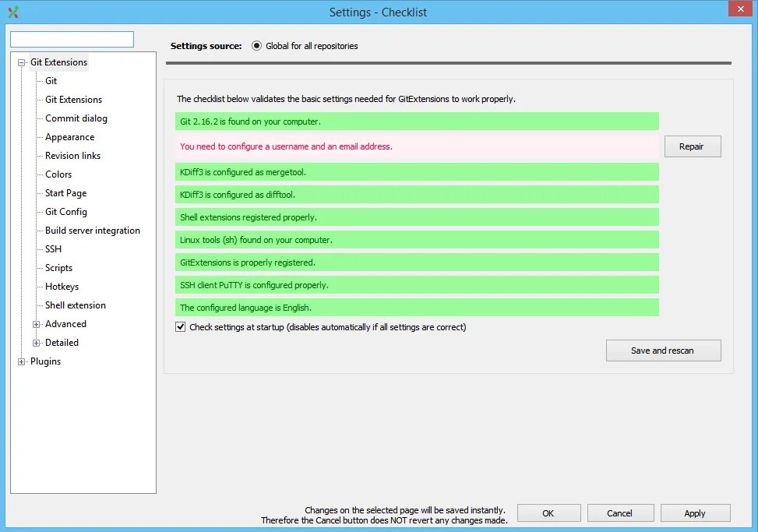This screenshot has width=758, height=532.
Task: Open the Revision links settings page
Action: (x=72, y=156)
